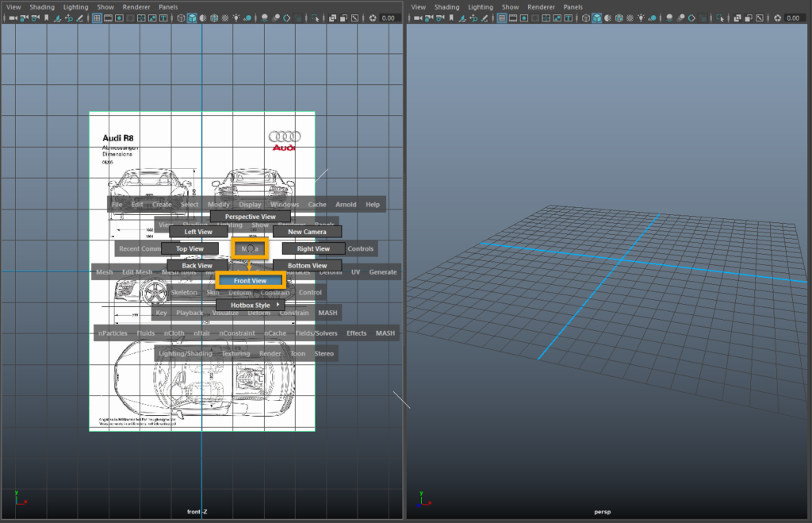Viewport: 812px width, 523px height.
Task: Toggle Film Gate in front-Z panel toolbar
Action: (108, 18)
